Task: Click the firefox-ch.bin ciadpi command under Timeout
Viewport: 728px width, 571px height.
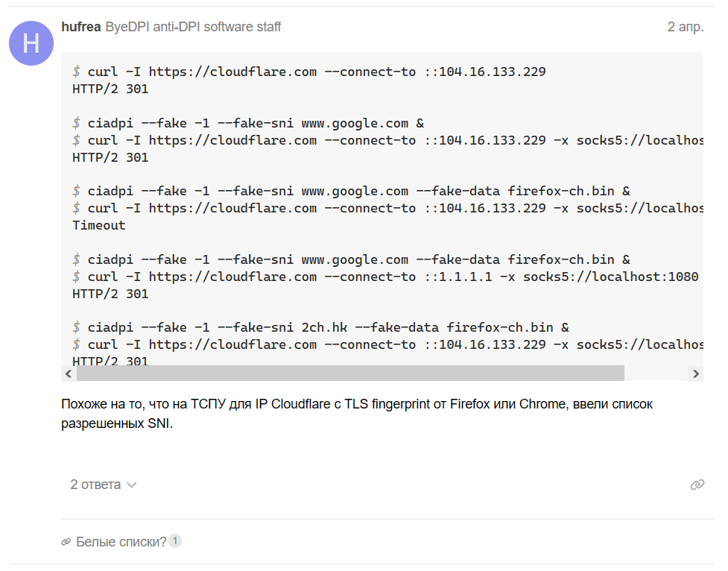Action: [352, 259]
